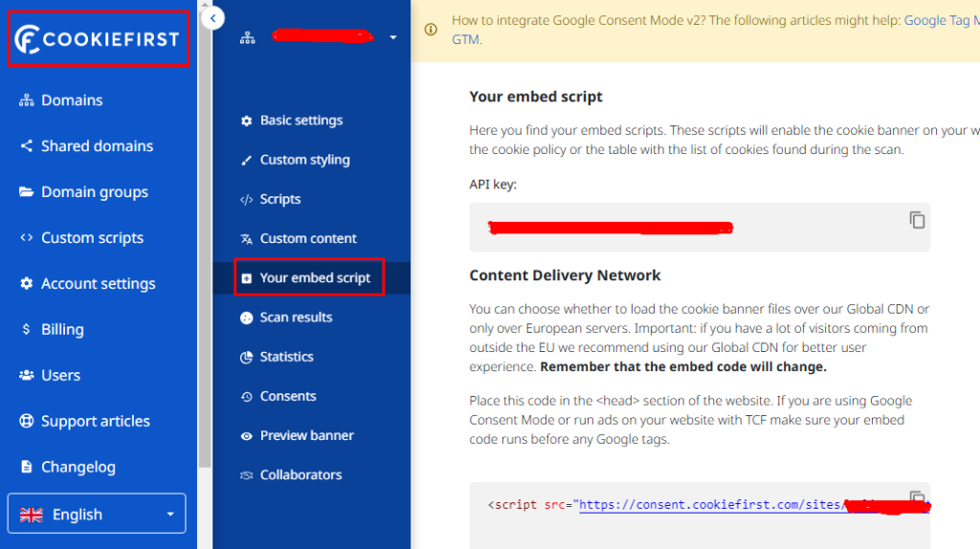This screenshot has width=980, height=549.
Task: Open Basic settings menu item
Action: click(301, 121)
